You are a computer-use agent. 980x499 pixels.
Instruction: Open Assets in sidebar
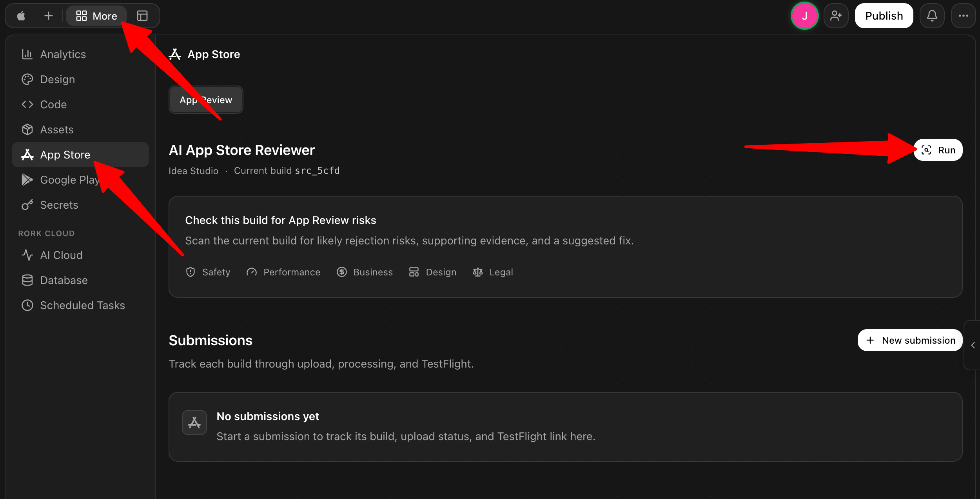(80, 129)
